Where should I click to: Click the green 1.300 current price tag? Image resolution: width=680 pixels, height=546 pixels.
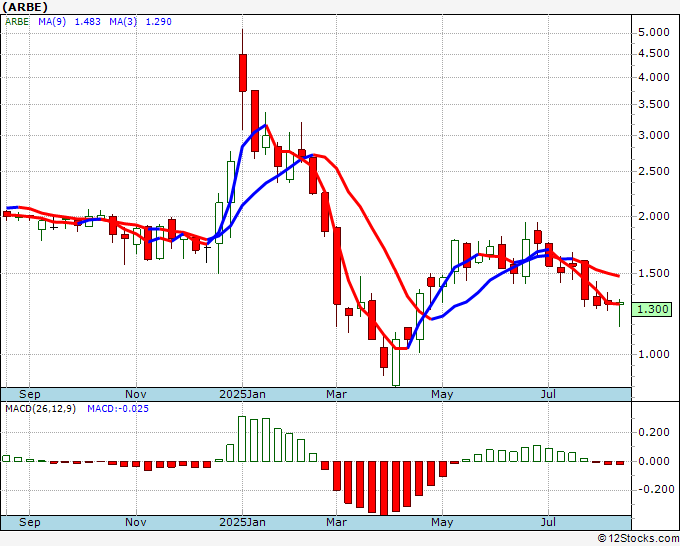click(652, 309)
